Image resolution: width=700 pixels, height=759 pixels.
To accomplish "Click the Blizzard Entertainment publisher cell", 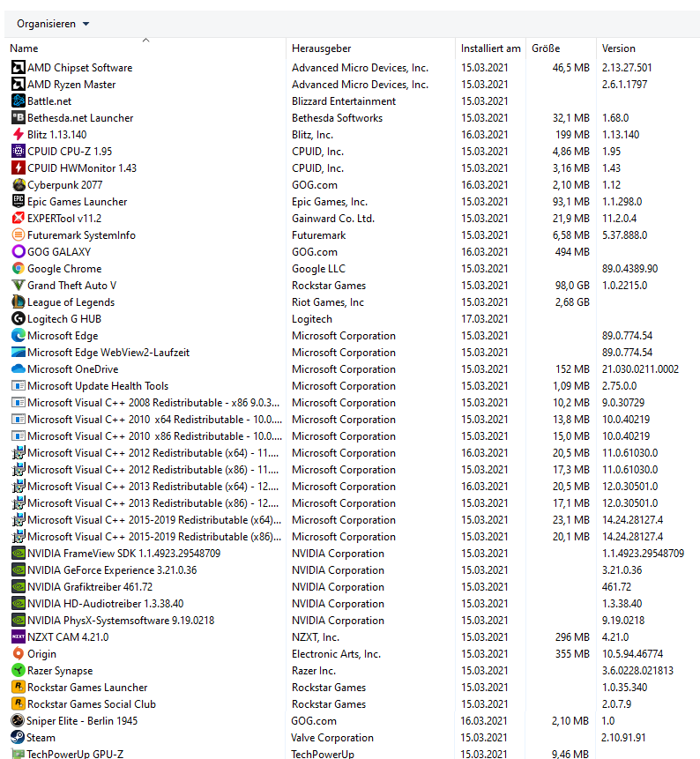I will pos(344,100).
